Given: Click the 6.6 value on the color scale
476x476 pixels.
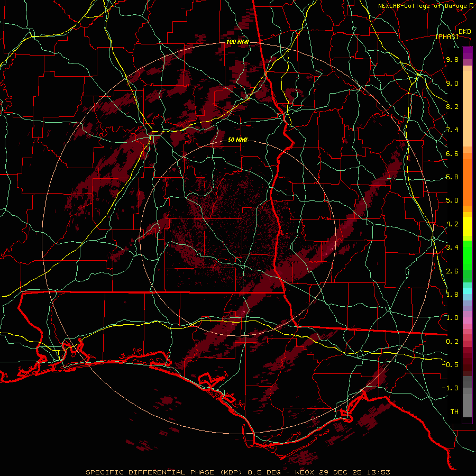Looking at the screenshot, I should [452, 153].
